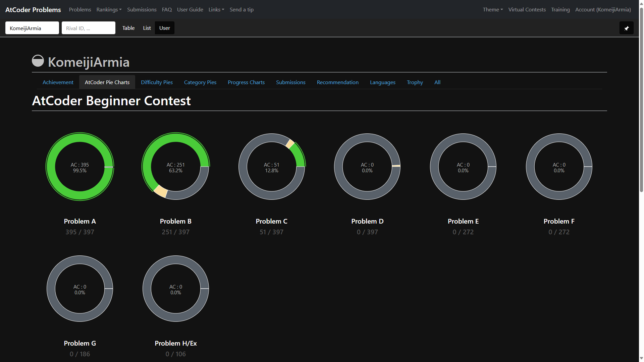This screenshot has width=644, height=362.
Task: Select the User view button
Action: (x=164, y=28)
